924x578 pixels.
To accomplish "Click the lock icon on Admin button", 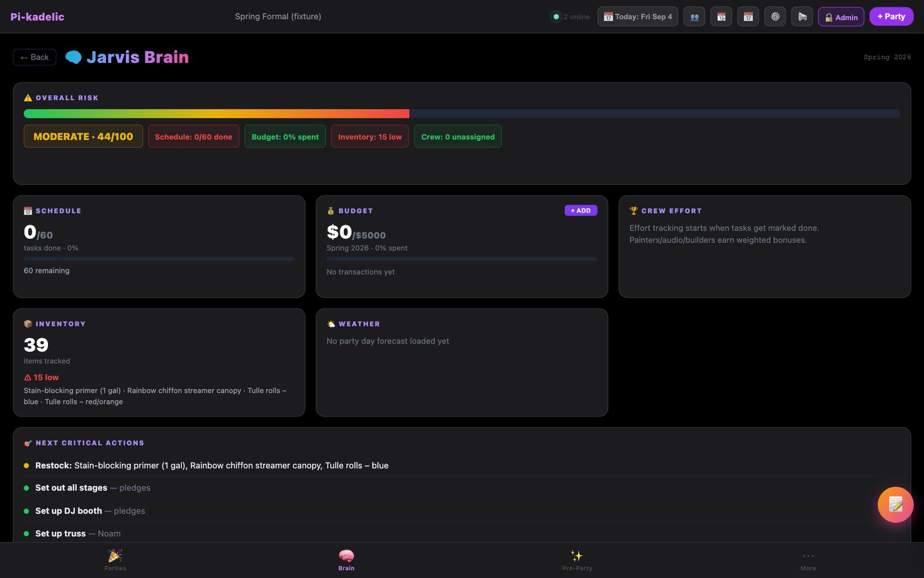I will pyautogui.click(x=829, y=17).
